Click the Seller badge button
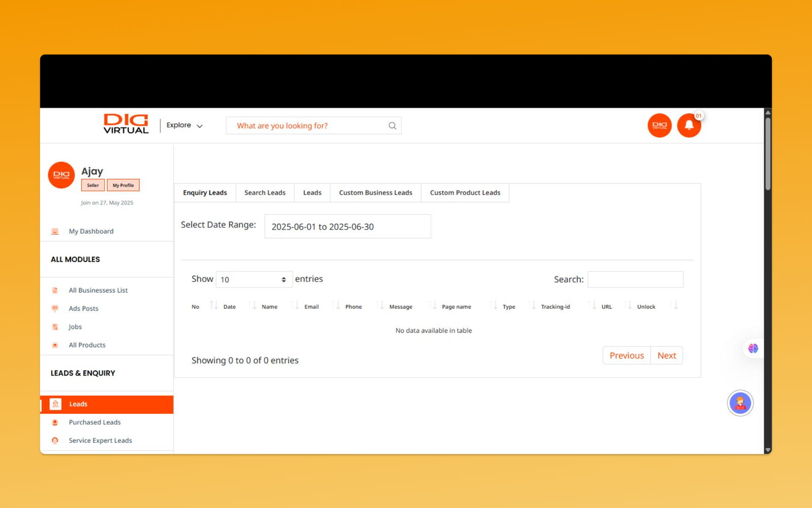This screenshot has height=508, width=812. click(x=93, y=185)
